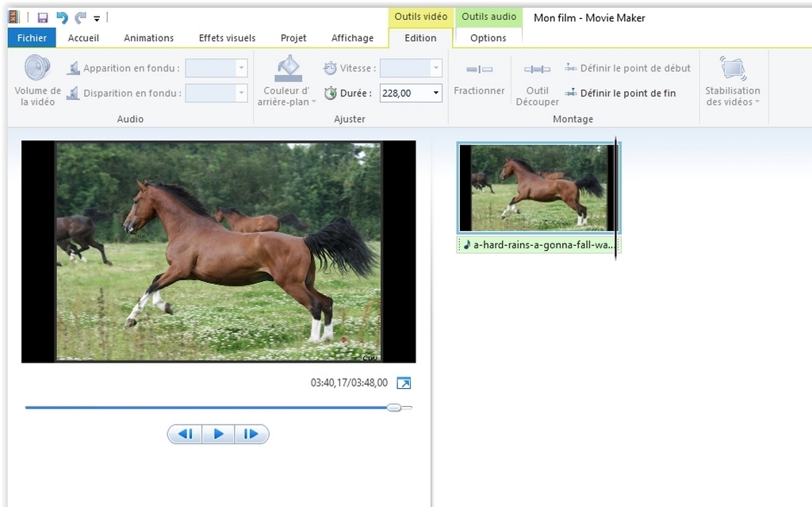Click the Save icon in quick access toolbar
Viewport: 812px width, 507px height.
point(43,17)
